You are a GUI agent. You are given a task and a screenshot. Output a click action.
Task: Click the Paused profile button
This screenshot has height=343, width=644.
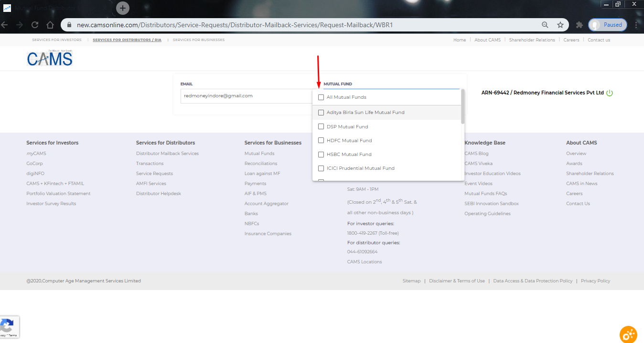[x=607, y=25]
